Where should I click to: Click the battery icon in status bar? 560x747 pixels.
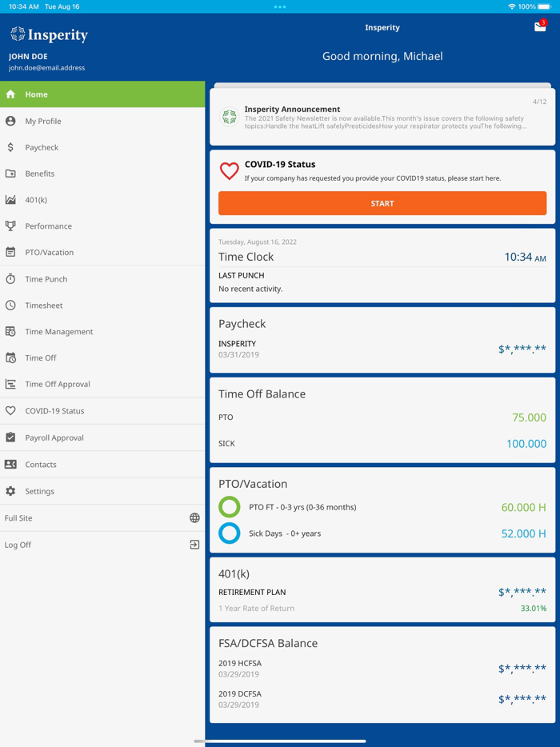click(x=544, y=6)
